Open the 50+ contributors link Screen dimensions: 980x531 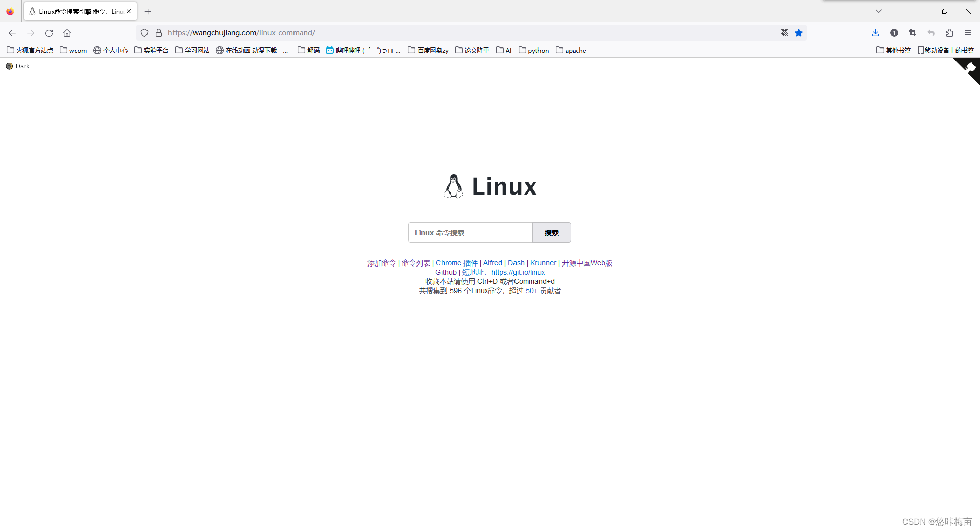coord(532,291)
